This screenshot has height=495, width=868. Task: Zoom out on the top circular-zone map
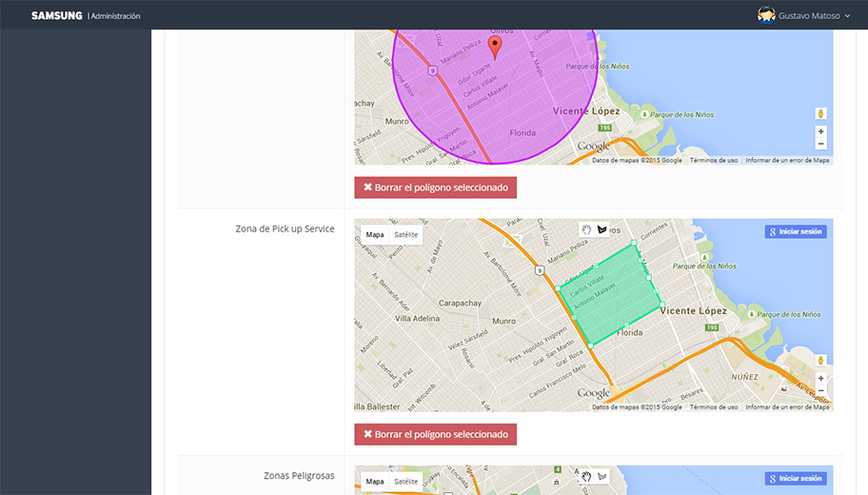(x=821, y=144)
